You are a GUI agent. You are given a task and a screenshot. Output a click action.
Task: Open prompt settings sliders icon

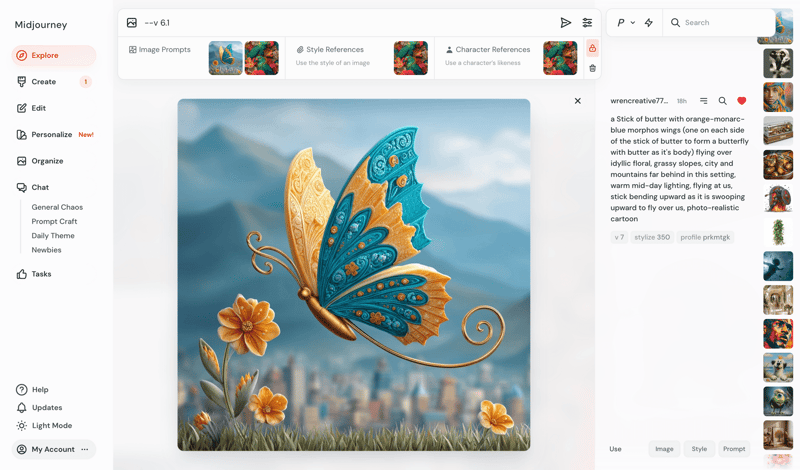(587, 22)
